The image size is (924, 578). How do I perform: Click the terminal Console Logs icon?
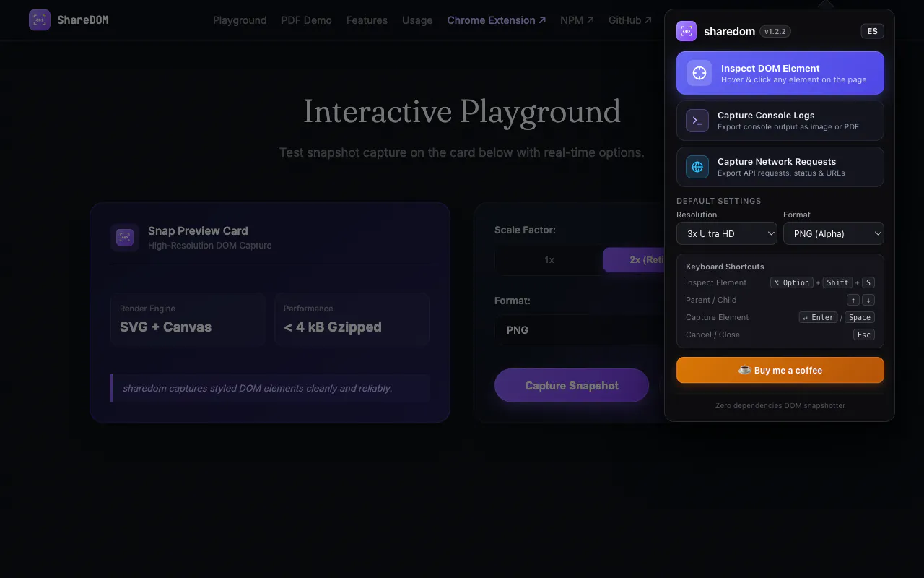tap(697, 121)
